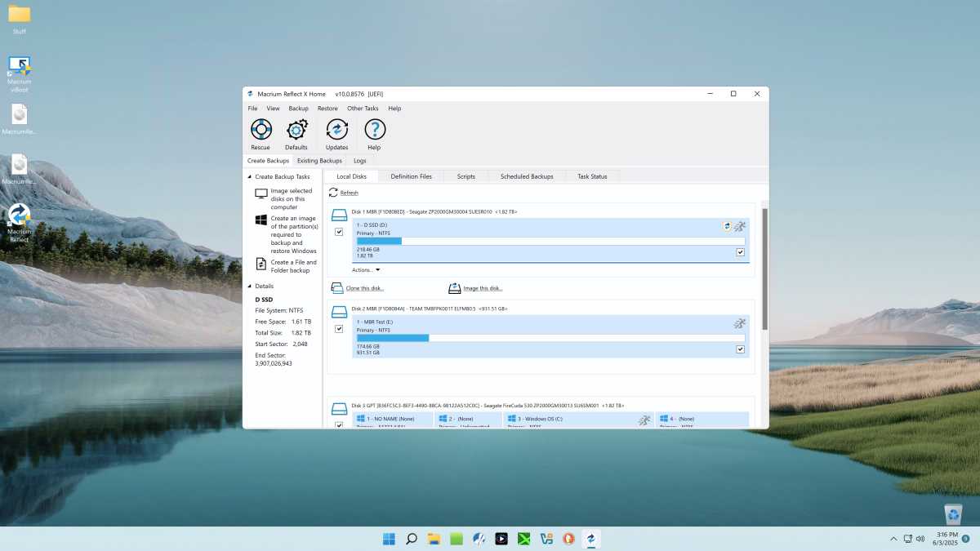Open the Stuff folder on desktop
980x551 pixels.
(20, 20)
